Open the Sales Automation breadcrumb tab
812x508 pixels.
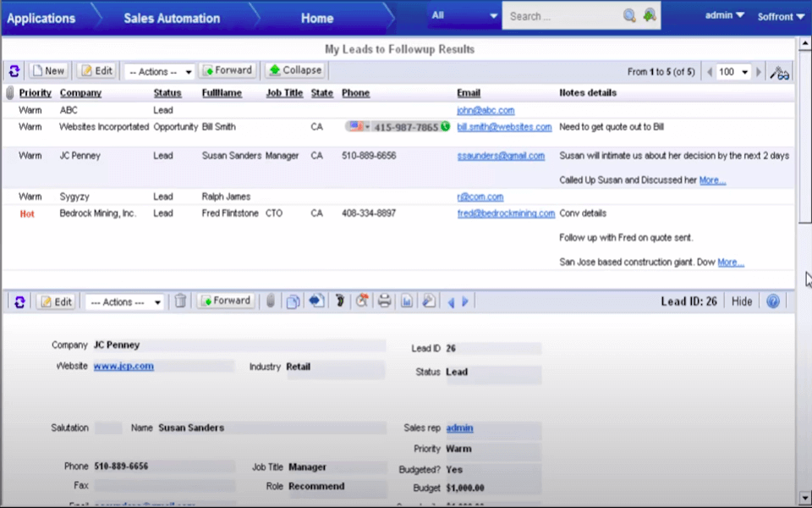[x=172, y=18]
